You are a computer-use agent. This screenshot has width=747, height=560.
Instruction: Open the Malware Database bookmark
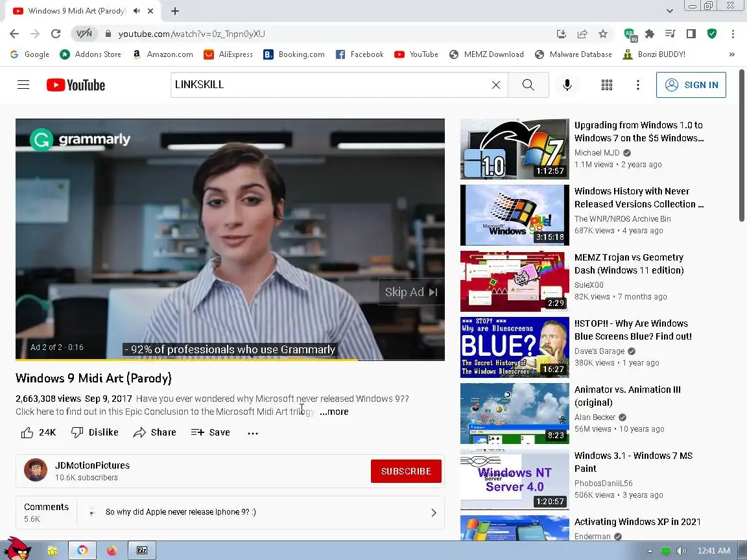coord(573,54)
